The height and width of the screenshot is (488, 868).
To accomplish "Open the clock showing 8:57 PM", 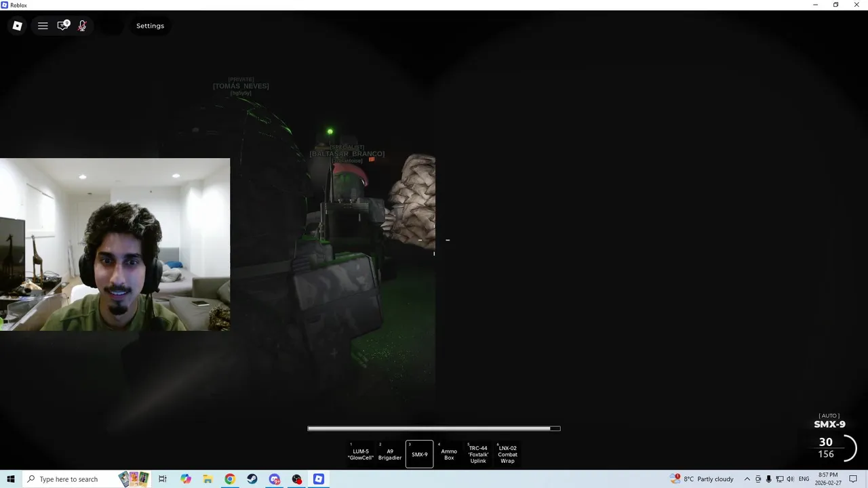I will point(828,479).
